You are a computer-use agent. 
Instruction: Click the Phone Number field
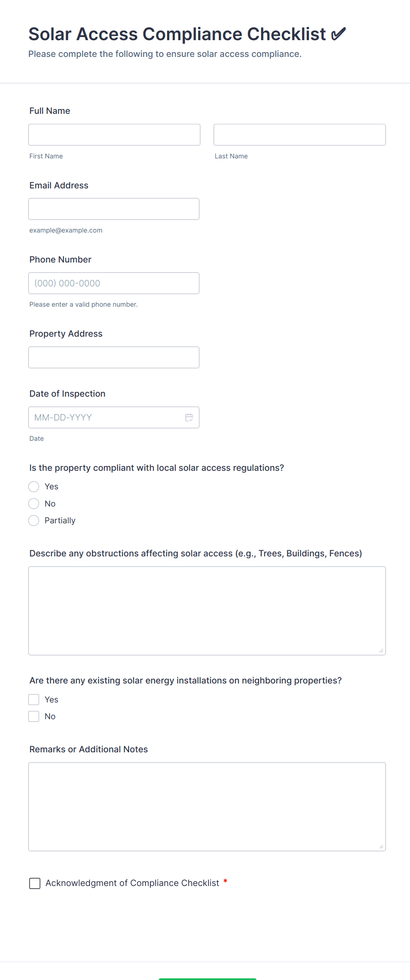pos(114,283)
